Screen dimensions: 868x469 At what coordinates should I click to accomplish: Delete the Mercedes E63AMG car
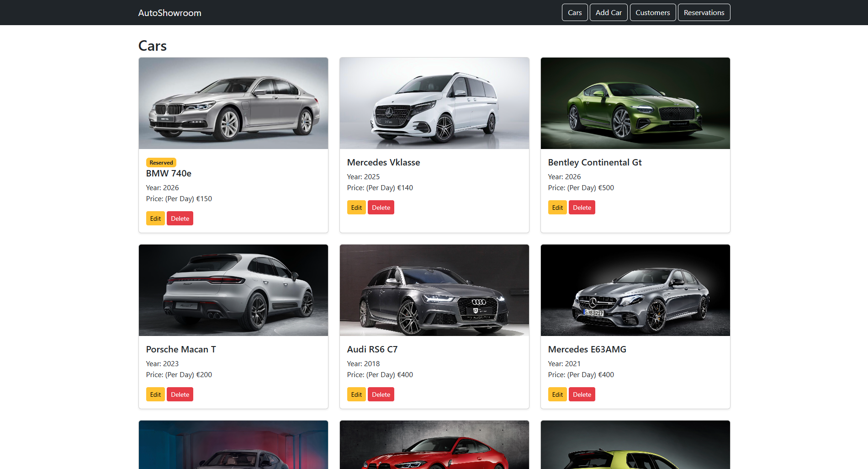click(582, 394)
